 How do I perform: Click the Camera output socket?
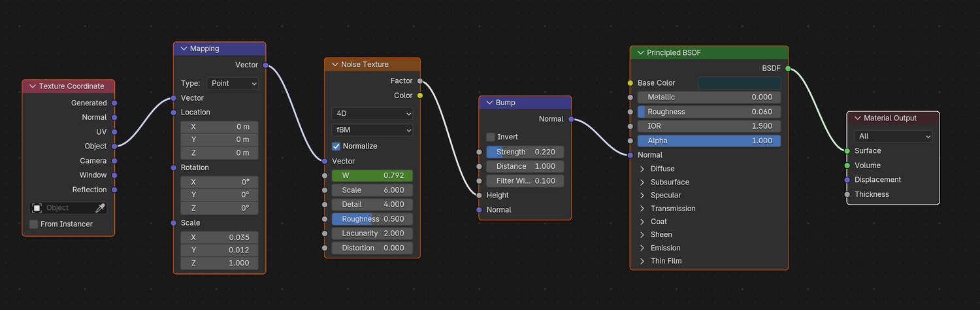tap(114, 161)
